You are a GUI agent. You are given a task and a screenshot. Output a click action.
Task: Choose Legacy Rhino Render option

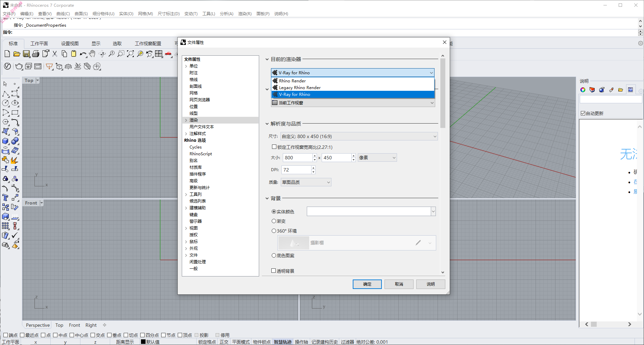(353, 88)
